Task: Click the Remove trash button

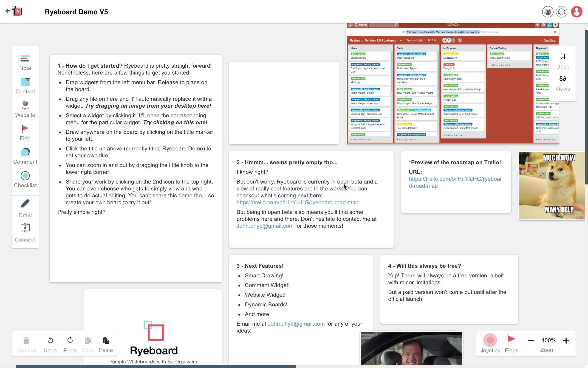Action: [x=26, y=345]
